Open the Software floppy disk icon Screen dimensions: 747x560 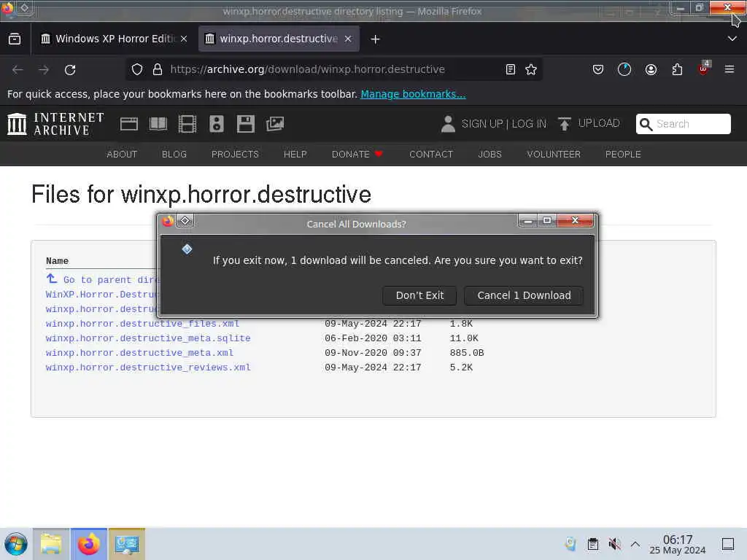245,124
